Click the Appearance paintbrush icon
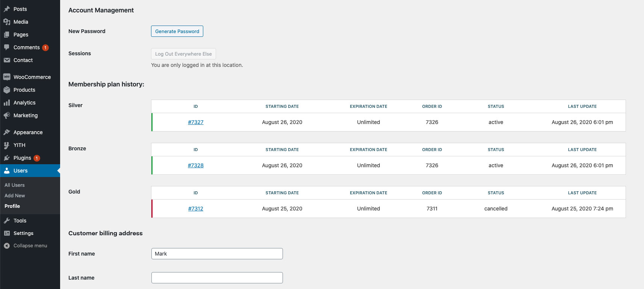The image size is (644, 289). (7, 132)
